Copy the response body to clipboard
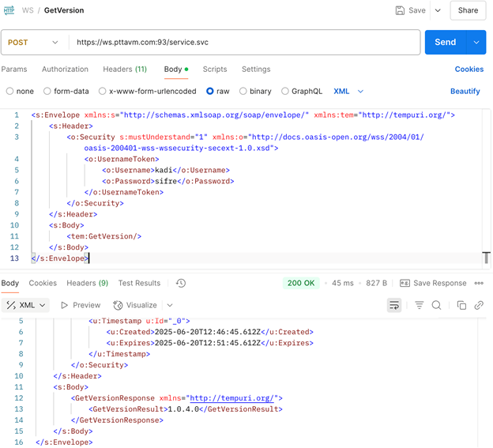 point(461,305)
